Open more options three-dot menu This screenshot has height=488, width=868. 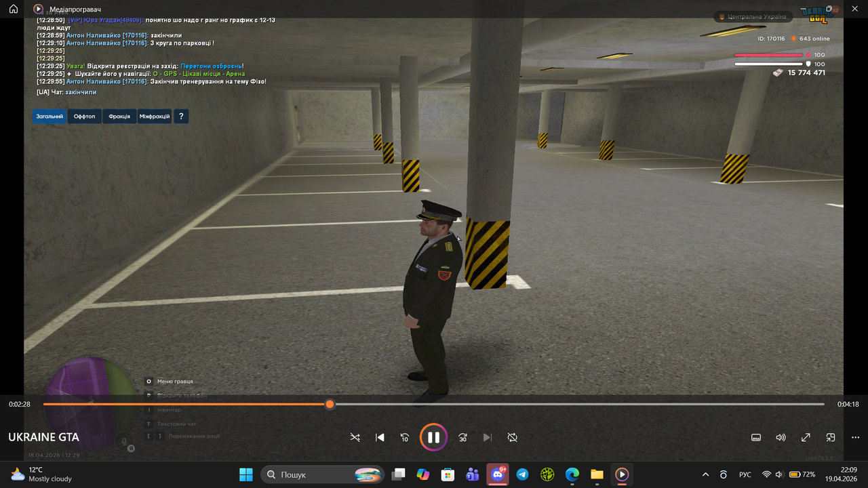click(856, 437)
